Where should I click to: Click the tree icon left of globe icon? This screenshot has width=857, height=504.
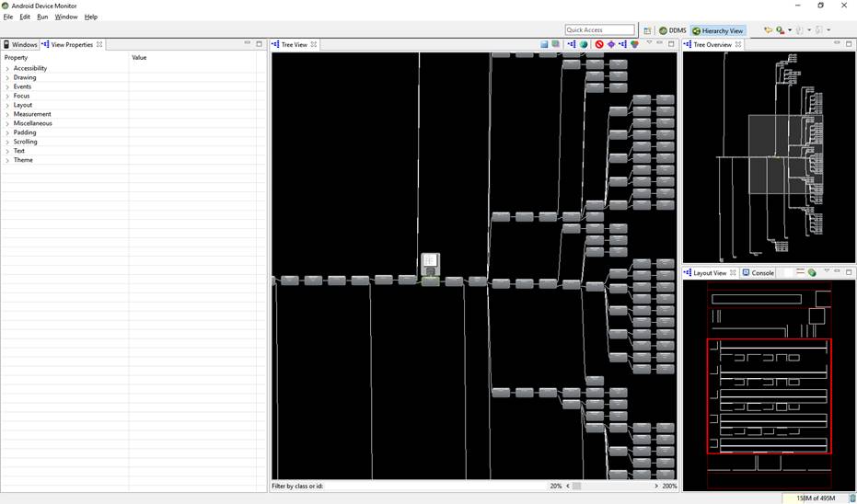coord(572,44)
